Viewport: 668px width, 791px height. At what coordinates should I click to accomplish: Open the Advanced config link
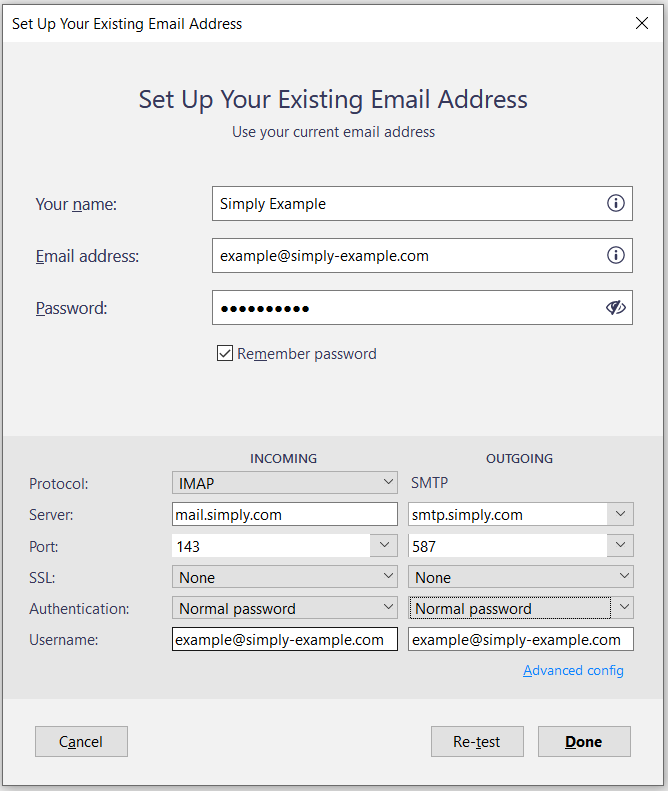(x=573, y=671)
